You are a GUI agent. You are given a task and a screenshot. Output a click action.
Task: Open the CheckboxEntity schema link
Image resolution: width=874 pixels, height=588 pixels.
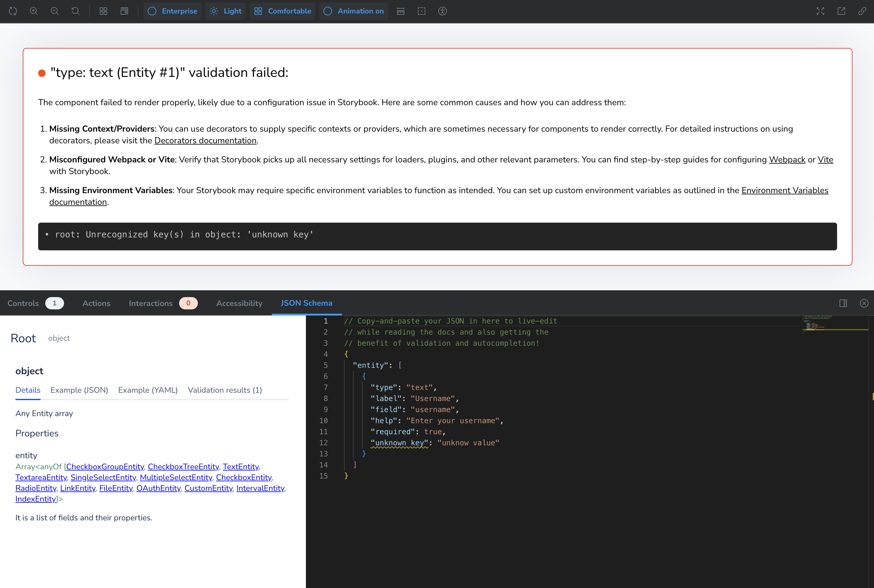point(243,477)
